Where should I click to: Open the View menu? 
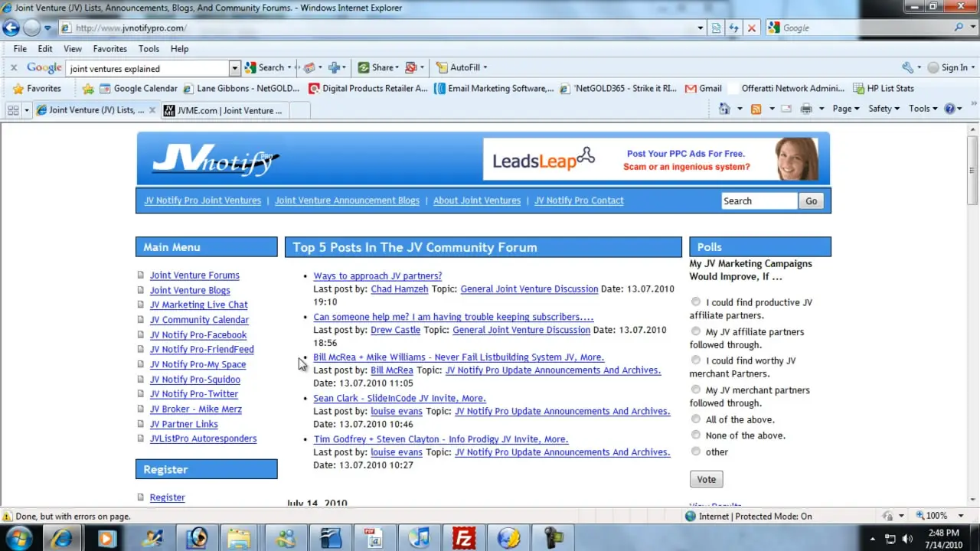73,49
